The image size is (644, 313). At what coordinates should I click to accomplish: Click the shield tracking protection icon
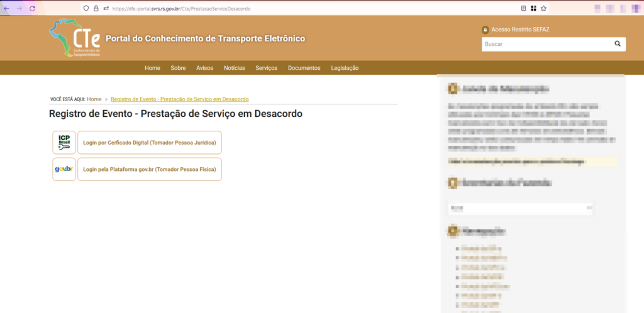click(x=86, y=8)
